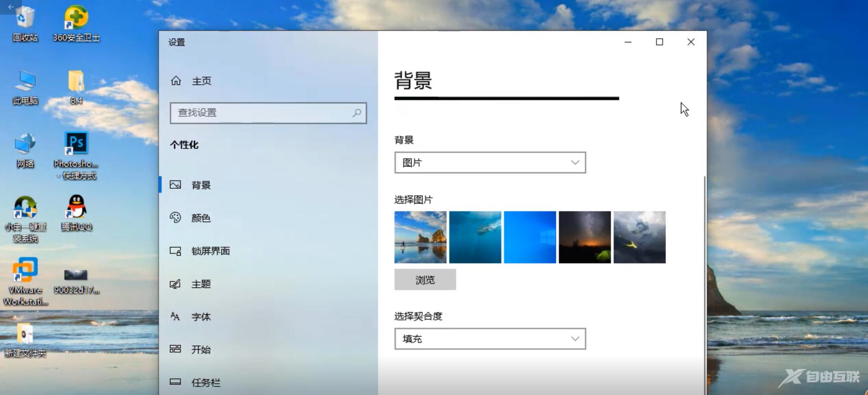Viewport: 868px width, 395px height.
Task: Open the 背景 type dropdown showing 图片
Action: coord(490,163)
